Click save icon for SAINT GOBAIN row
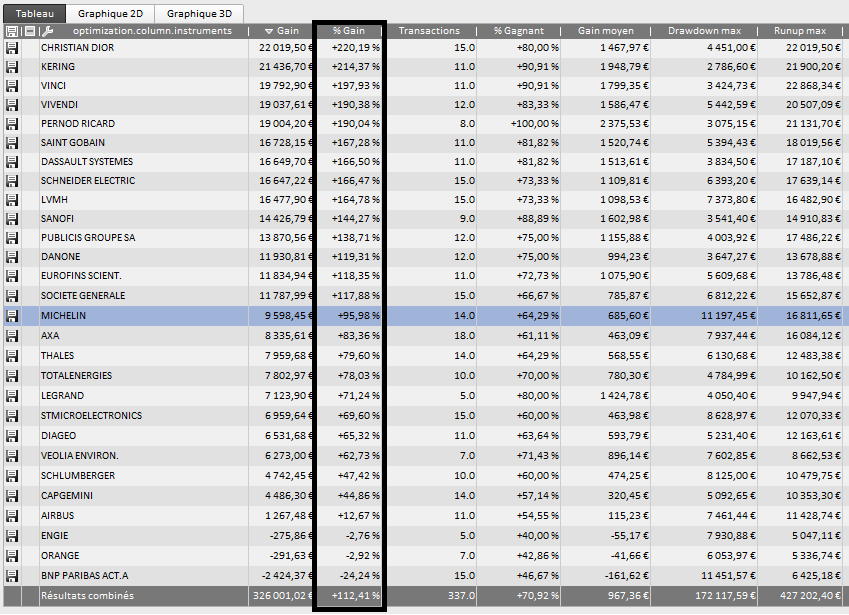This screenshot has height=615, width=849. pyautogui.click(x=12, y=143)
